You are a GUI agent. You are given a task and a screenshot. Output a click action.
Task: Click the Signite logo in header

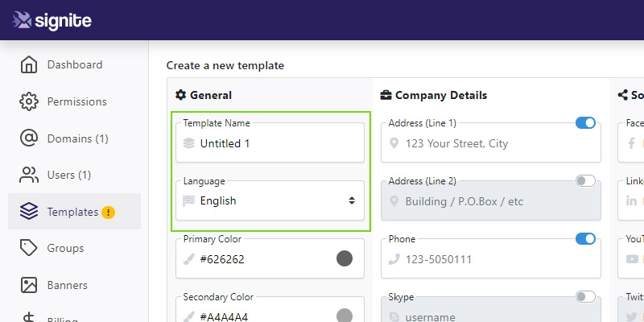[52, 21]
